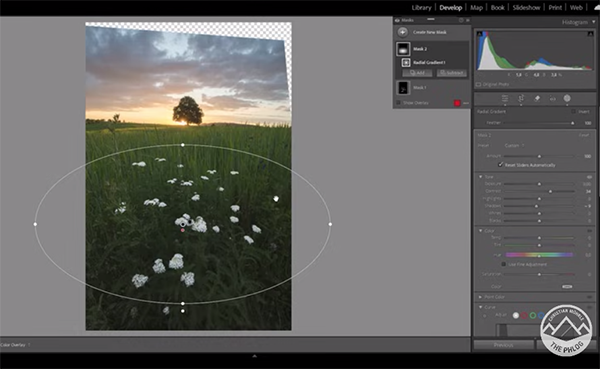Select the Edit sliders tool icon
The height and width of the screenshot is (369, 600).
pos(505,98)
